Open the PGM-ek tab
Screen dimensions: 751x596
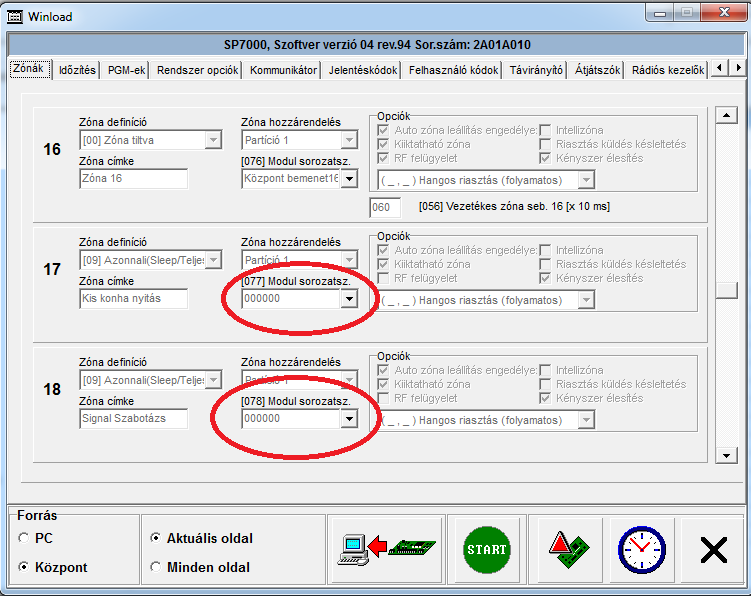pyautogui.click(x=126, y=70)
